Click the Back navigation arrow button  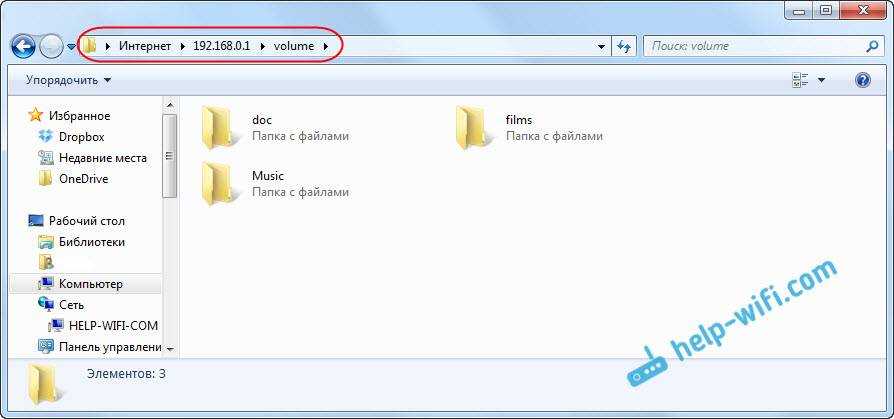[x=23, y=46]
